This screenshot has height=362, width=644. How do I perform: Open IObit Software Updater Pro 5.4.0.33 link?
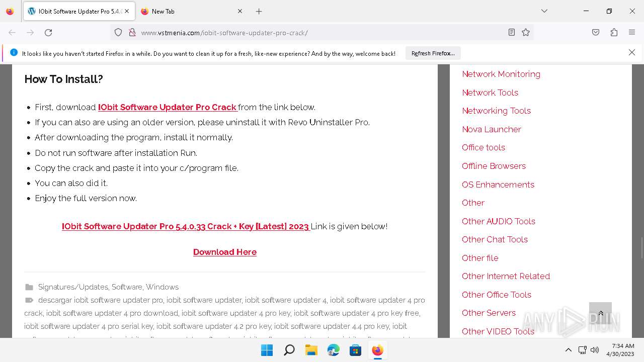pyautogui.click(x=185, y=226)
